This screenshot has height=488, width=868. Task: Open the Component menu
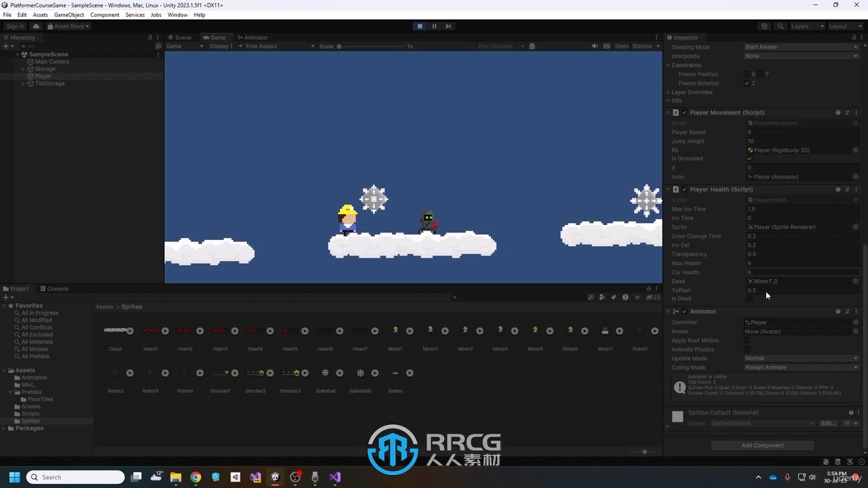(x=104, y=14)
